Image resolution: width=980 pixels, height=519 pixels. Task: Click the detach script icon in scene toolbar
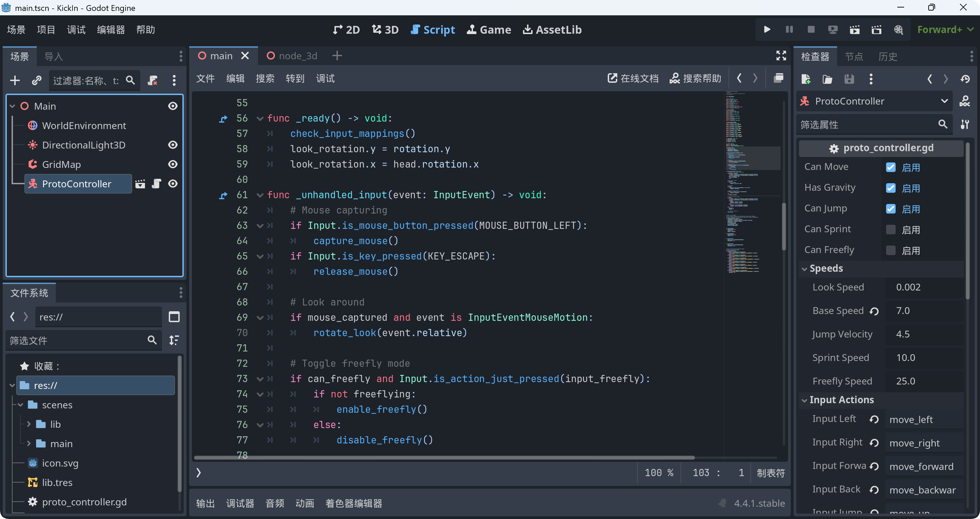coord(152,80)
